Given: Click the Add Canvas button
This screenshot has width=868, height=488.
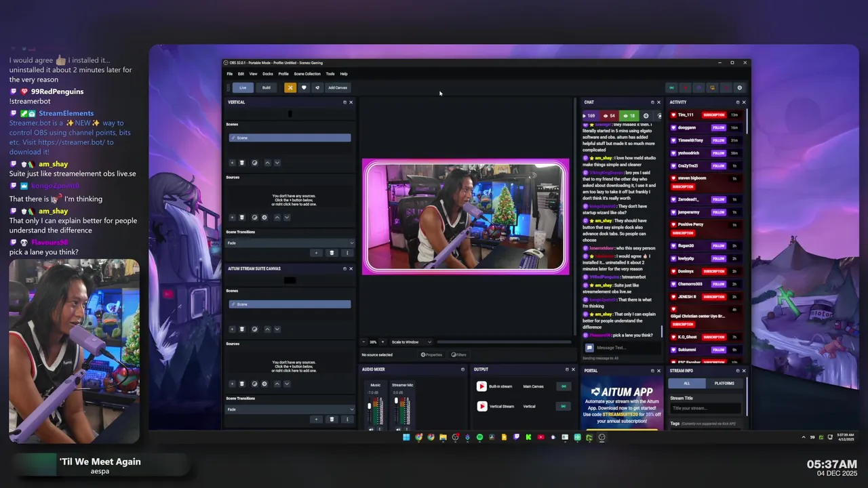Looking at the screenshot, I should click(x=338, y=87).
